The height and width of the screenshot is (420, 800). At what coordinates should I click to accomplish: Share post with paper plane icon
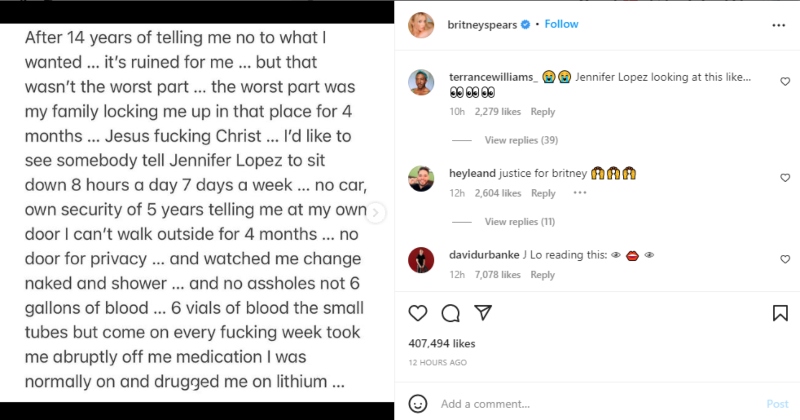[x=482, y=314]
